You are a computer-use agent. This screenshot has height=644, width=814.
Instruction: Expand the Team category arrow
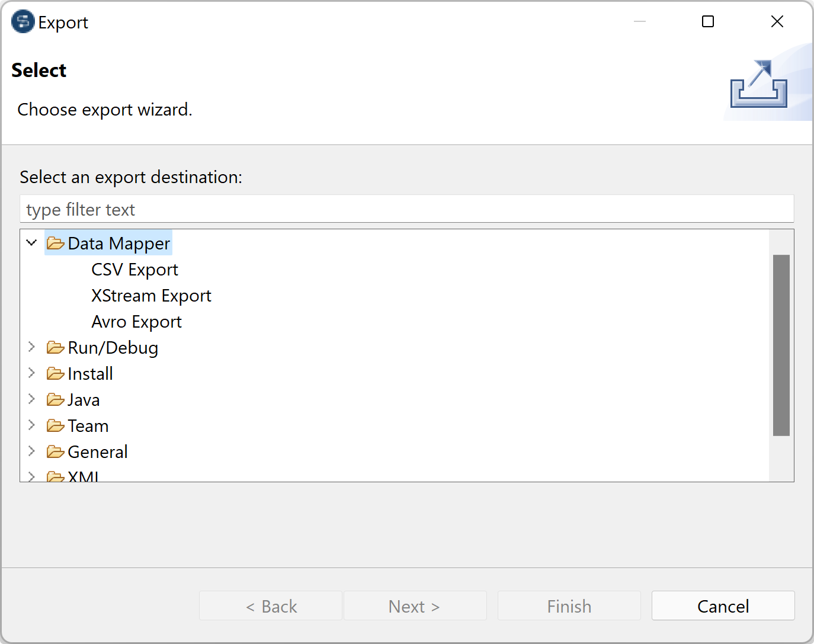(32, 425)
